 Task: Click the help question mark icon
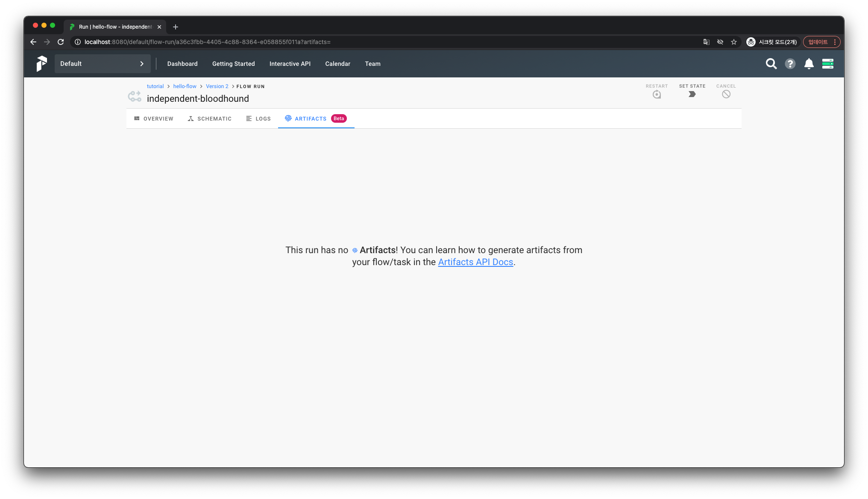[790, 64]
